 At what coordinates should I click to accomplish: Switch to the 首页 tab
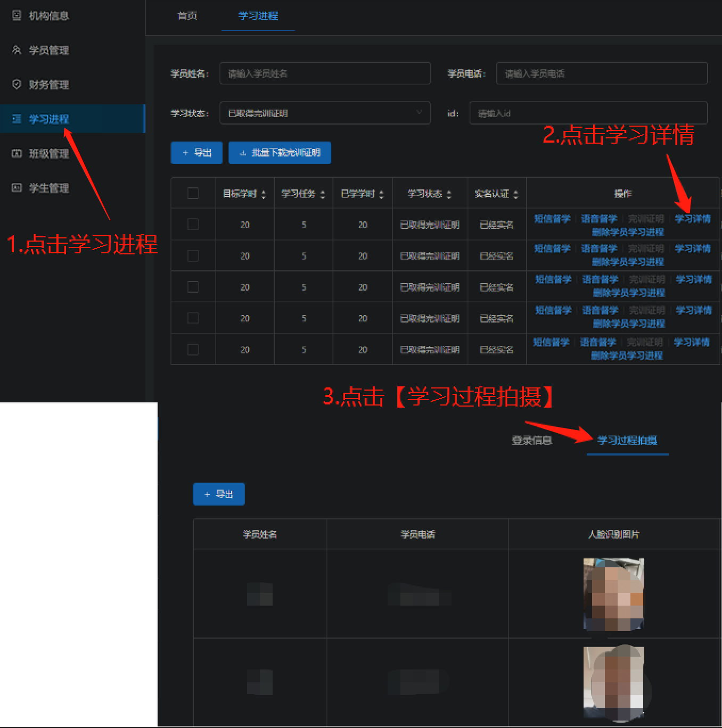(x=187, y=16)
